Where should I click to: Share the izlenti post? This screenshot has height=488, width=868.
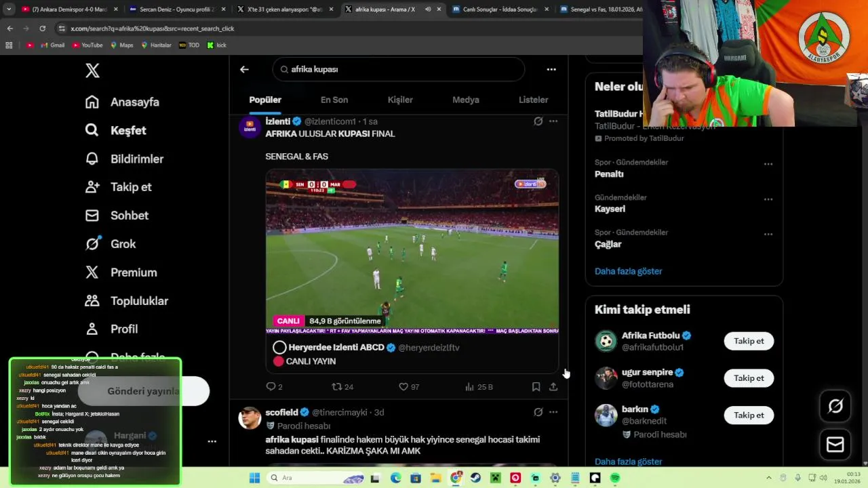tap(553, 386)
